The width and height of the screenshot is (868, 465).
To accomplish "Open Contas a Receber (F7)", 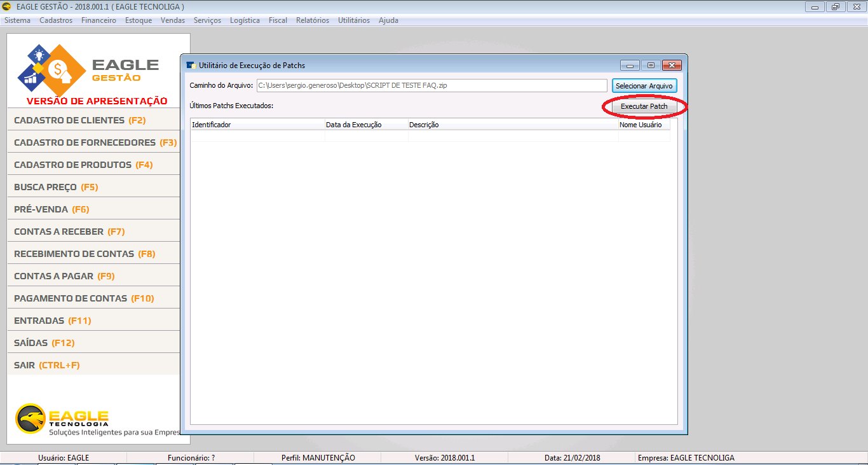I will (x=94, y=232).
